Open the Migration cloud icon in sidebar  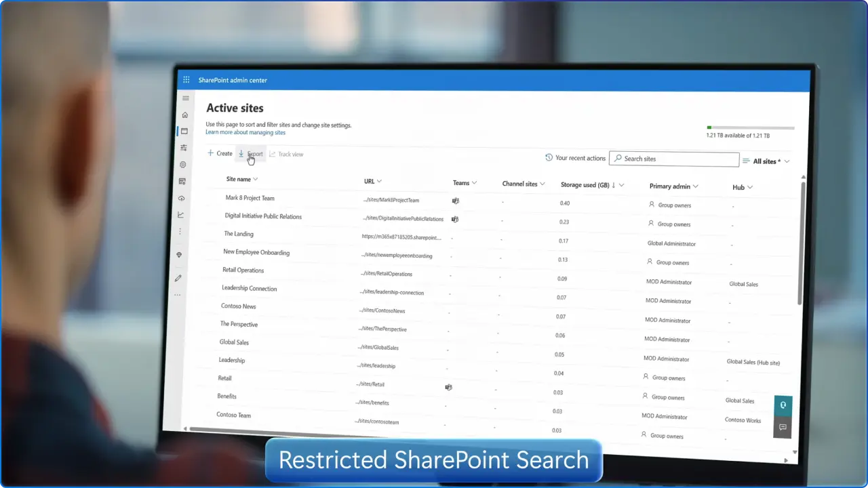click(x=182, y=198)
